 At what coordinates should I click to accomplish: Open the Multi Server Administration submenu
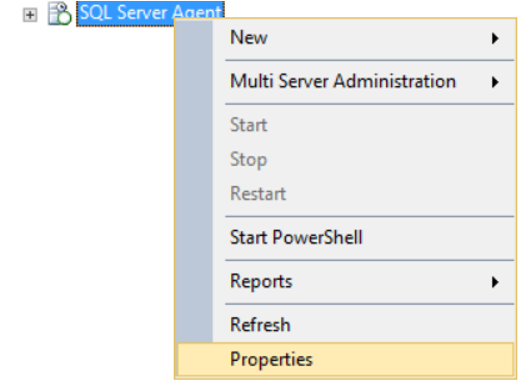(346, 81)
